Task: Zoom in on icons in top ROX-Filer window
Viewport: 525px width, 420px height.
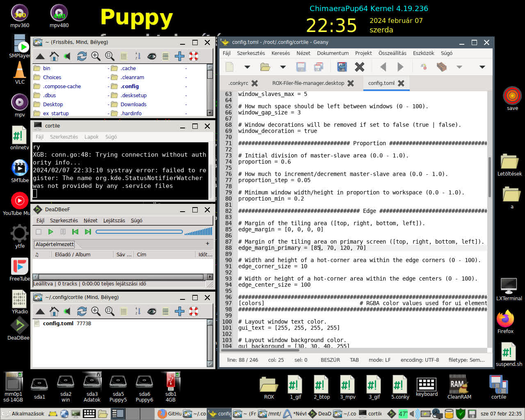Action: [96, 56]
